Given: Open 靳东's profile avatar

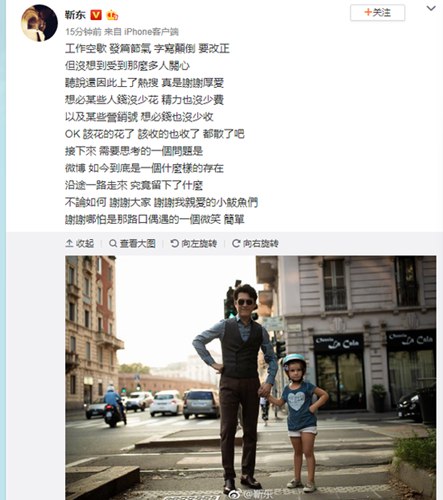Looking at the screenshot, I should [x=39, y=23].
